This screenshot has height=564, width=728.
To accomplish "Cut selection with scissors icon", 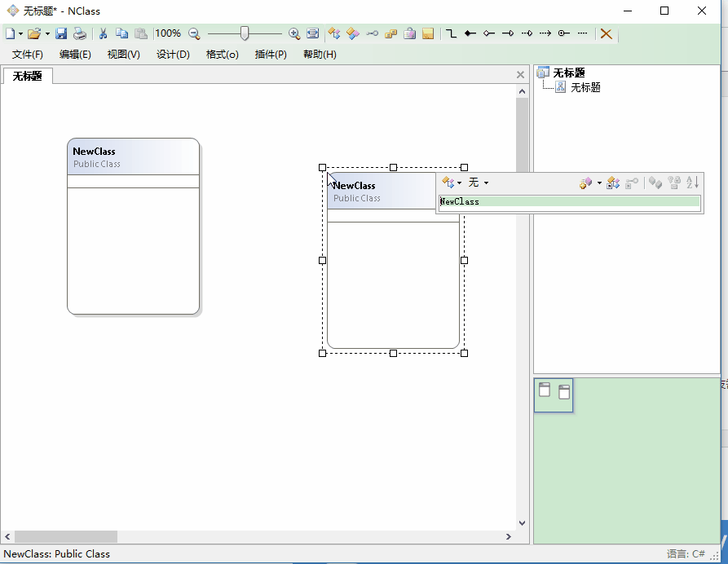I will (x=103, y=33).
